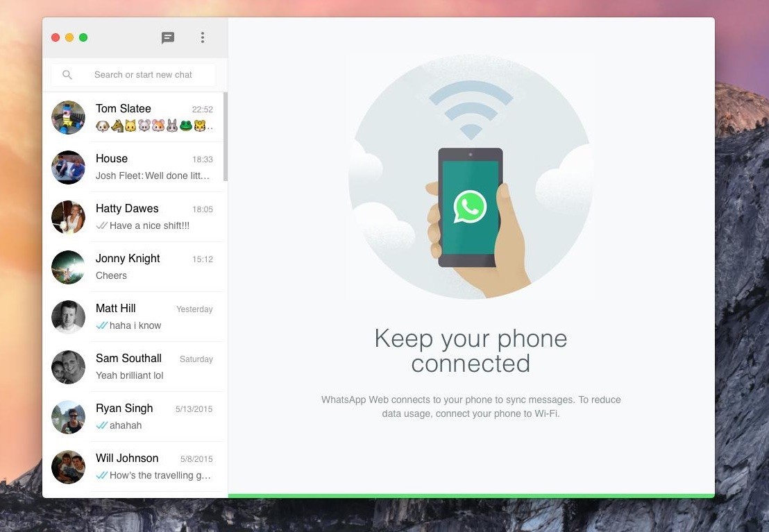The width and height of the screenshot is (769, 532).
Task: Open the Sam Southall conversation
Action: click(x=133, y=367)
